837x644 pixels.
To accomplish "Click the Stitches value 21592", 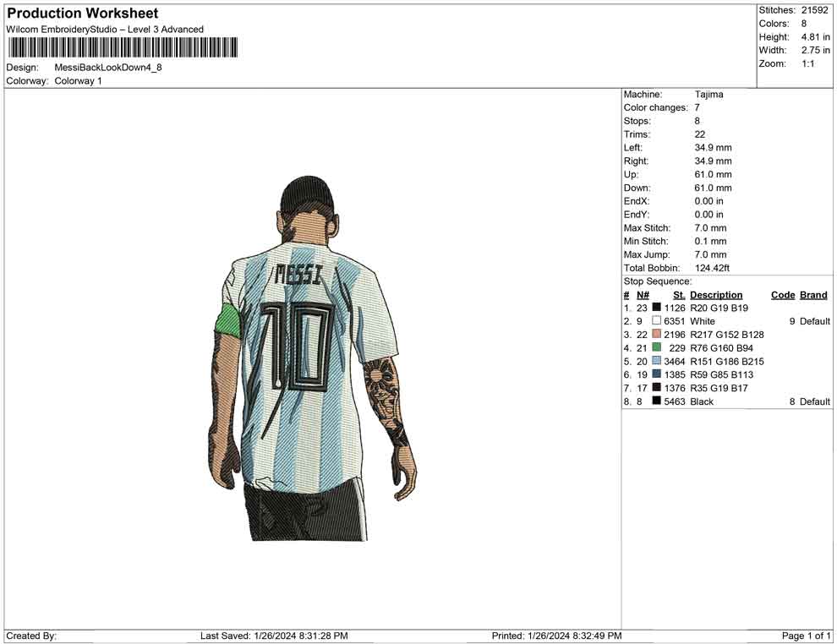I will coord(814,10).
